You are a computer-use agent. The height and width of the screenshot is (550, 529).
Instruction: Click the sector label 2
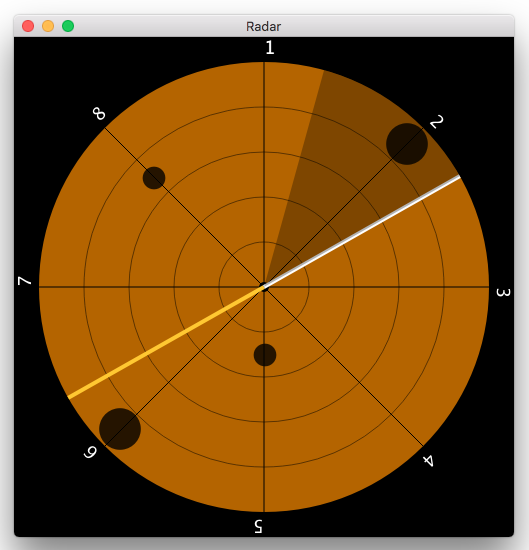point(436,122)
